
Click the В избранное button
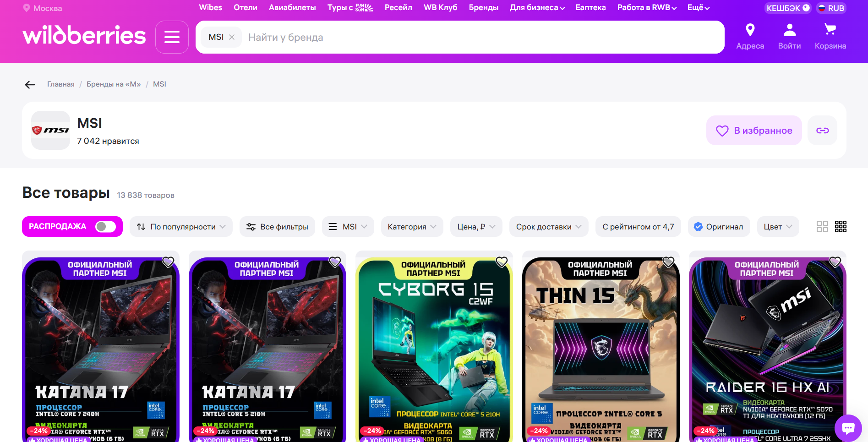(x=754, y=131)
